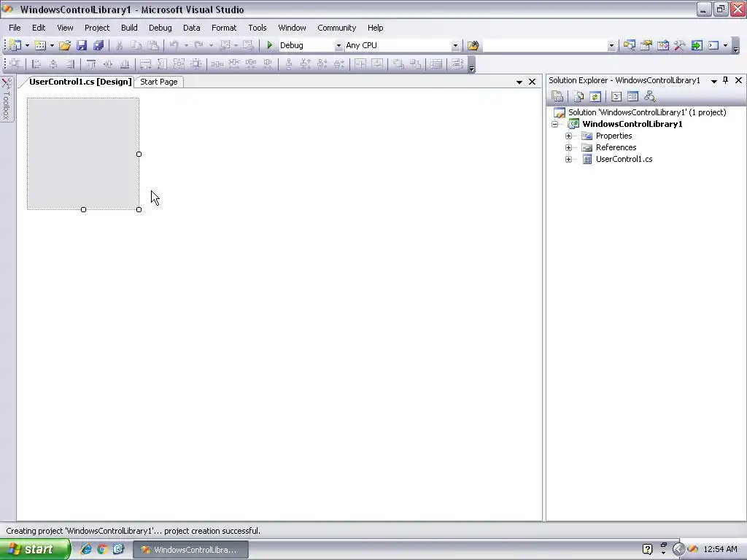The height and width of the screenshot is (560, 747).
Task: Click the Open File folder icon
Action: click(x=65, y=45)
